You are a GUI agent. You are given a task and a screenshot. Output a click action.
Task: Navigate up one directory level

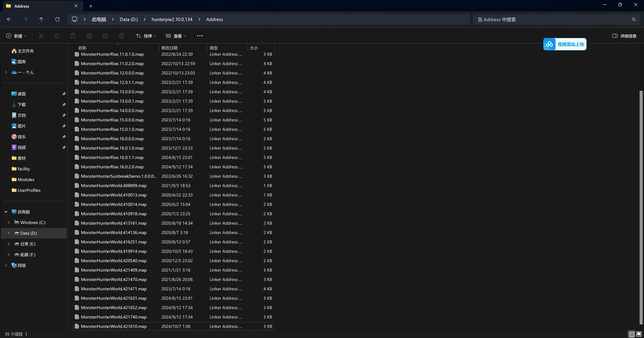pos(41,19)
